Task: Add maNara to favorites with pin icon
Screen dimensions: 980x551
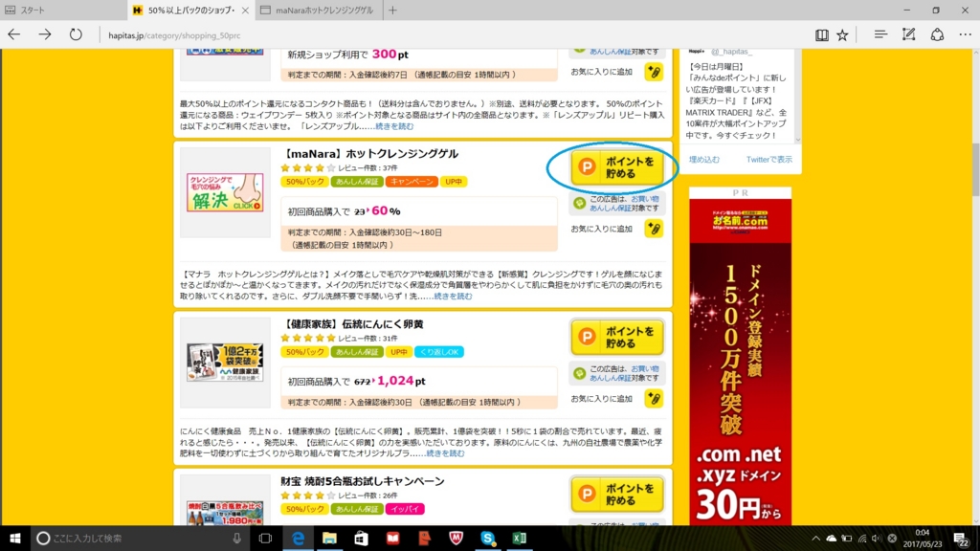Action: pos(654,229)
